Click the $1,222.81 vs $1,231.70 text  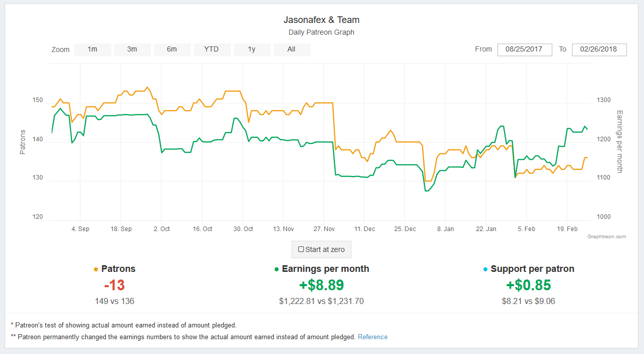pyautogui.click(x=322, y=301)
